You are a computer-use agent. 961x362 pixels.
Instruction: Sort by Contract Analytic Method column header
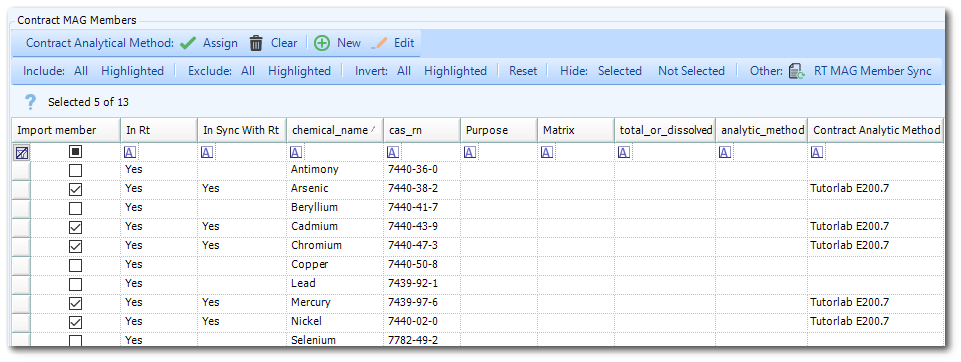(x=875, y=130)
